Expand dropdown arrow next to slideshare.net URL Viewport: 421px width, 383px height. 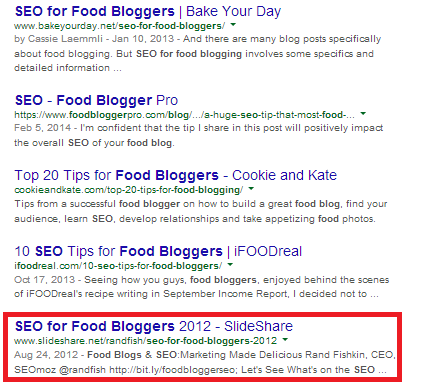click(285, 340)
